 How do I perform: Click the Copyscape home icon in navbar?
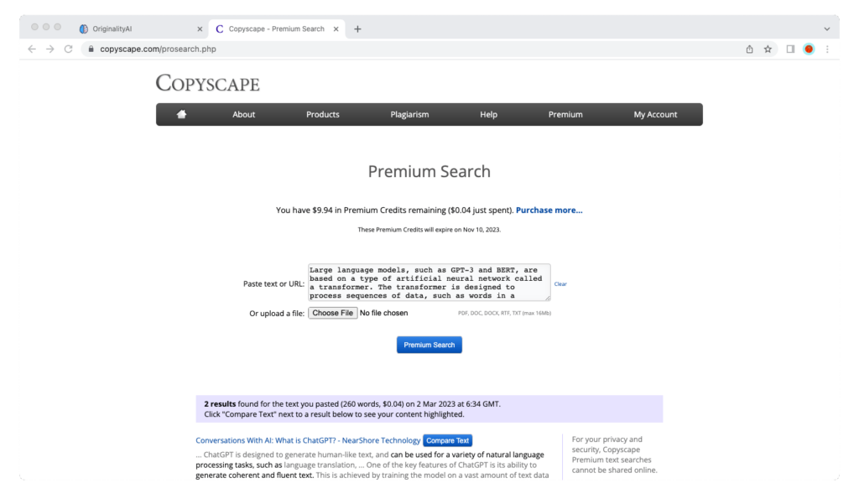coord(181,114)
